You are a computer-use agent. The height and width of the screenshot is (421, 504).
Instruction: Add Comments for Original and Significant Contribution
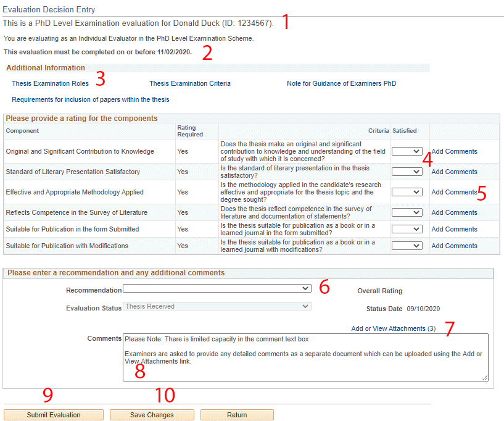point(454,151)
